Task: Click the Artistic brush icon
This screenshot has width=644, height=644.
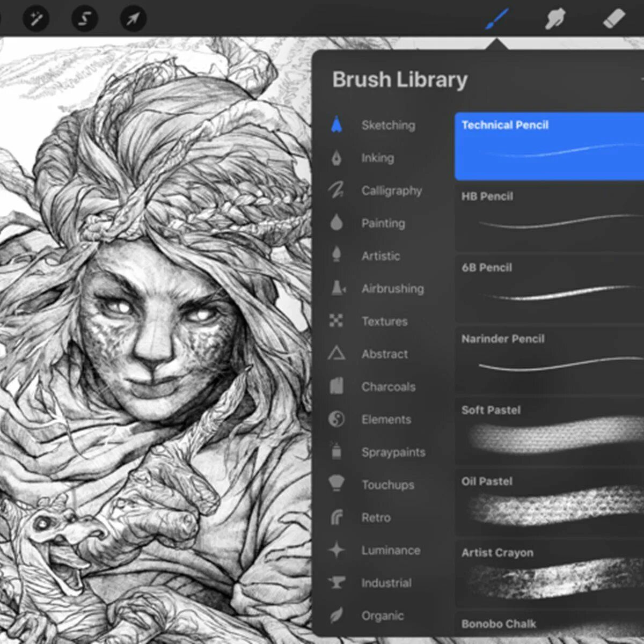Action: 336,254
